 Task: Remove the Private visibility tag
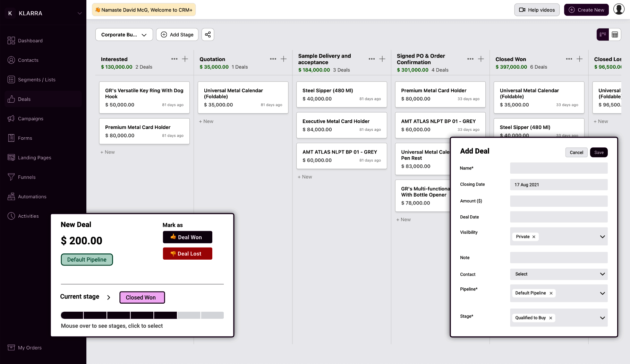click(534, 237)
